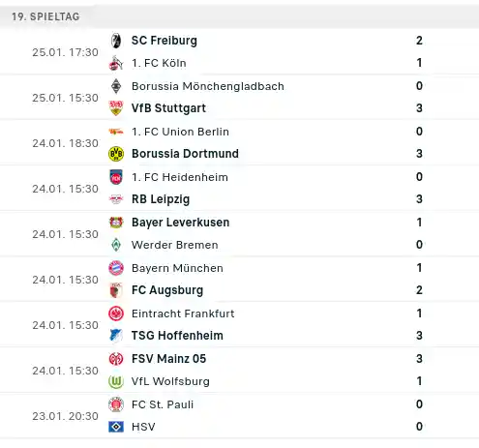
Task: Open the FC St. Pauli vs HSV match
Action: [x=239, y=416]
